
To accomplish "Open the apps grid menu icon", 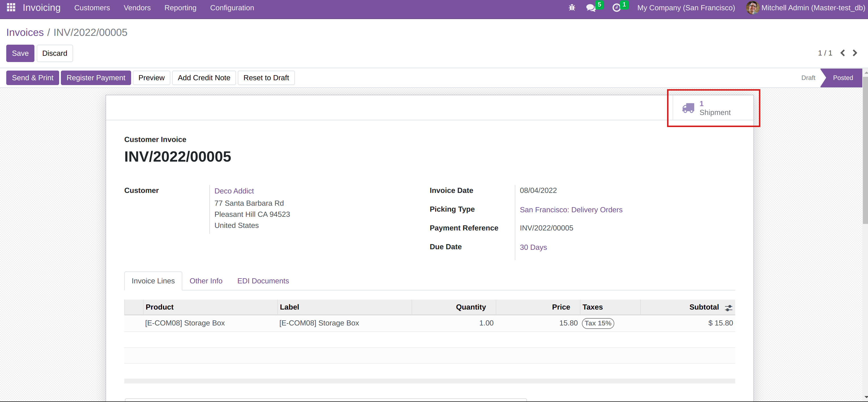I will (11, 7).
